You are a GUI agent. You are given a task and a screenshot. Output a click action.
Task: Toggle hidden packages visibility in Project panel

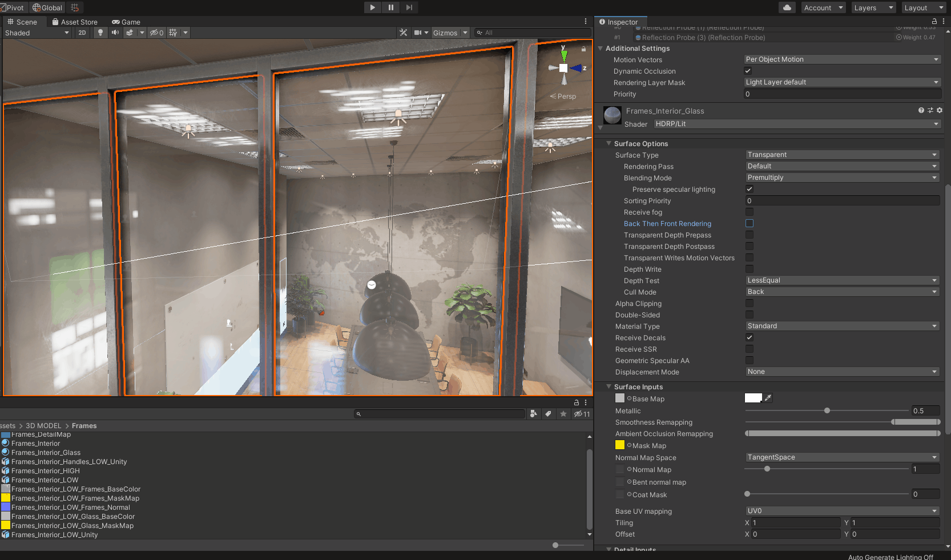(x=582, y=414)
